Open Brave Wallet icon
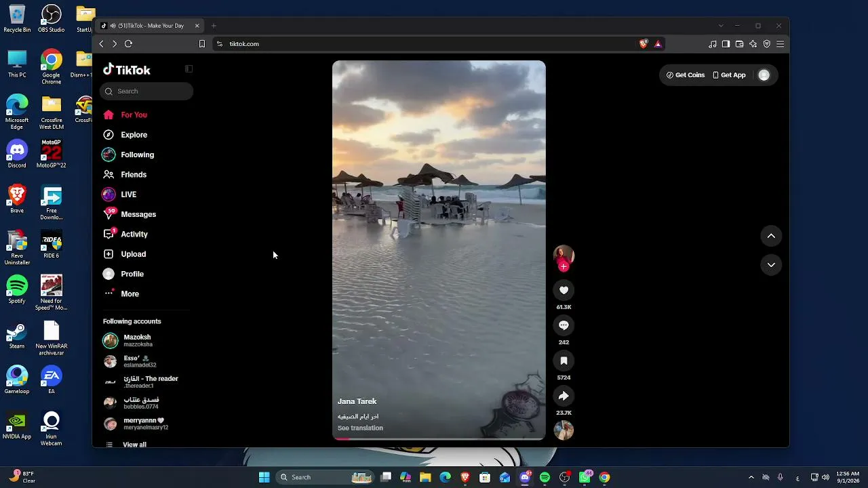This screenshot has height=488, width=868. point(739,44)
